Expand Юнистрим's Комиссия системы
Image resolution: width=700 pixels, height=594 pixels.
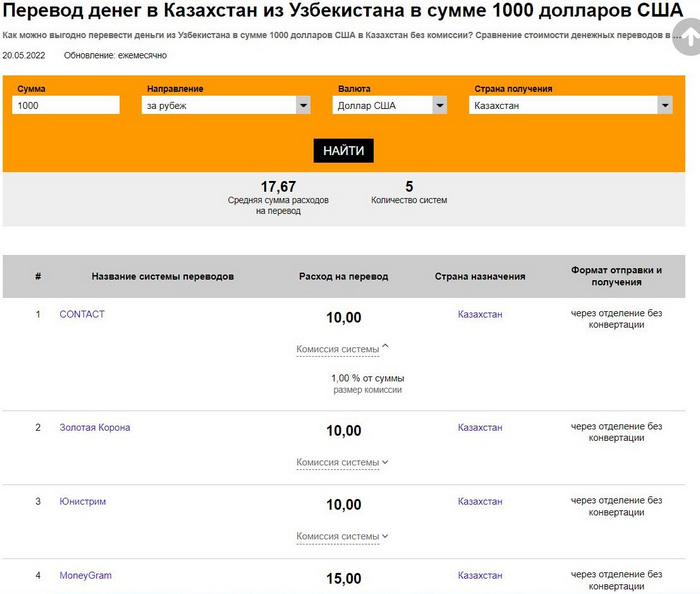(342, 536)
